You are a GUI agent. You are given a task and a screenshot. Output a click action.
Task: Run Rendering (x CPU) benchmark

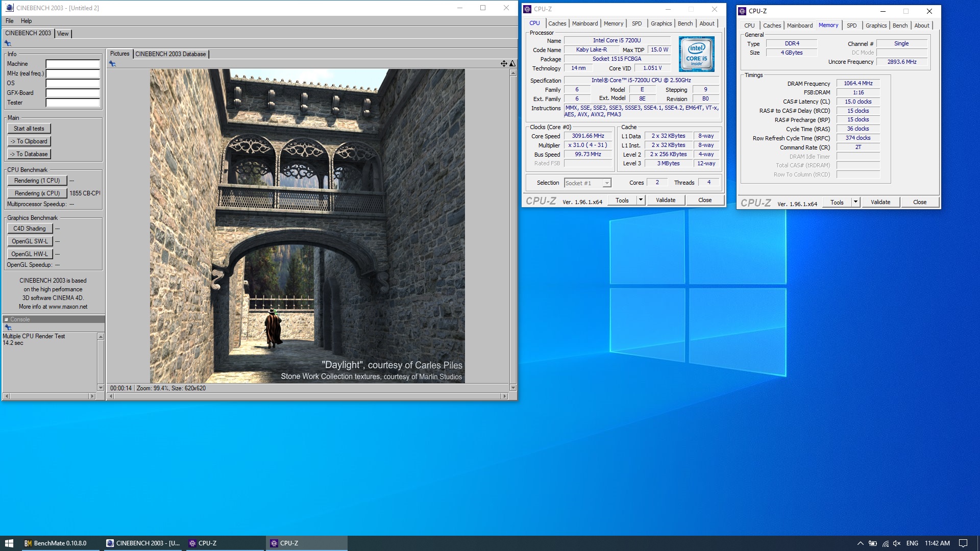pyautogui.click(x=37, y=193)
